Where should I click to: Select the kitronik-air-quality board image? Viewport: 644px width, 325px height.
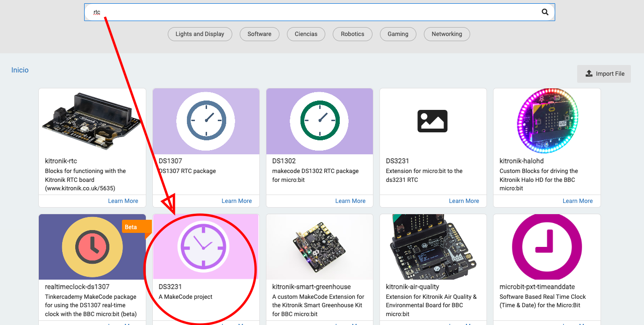(433, 247)
